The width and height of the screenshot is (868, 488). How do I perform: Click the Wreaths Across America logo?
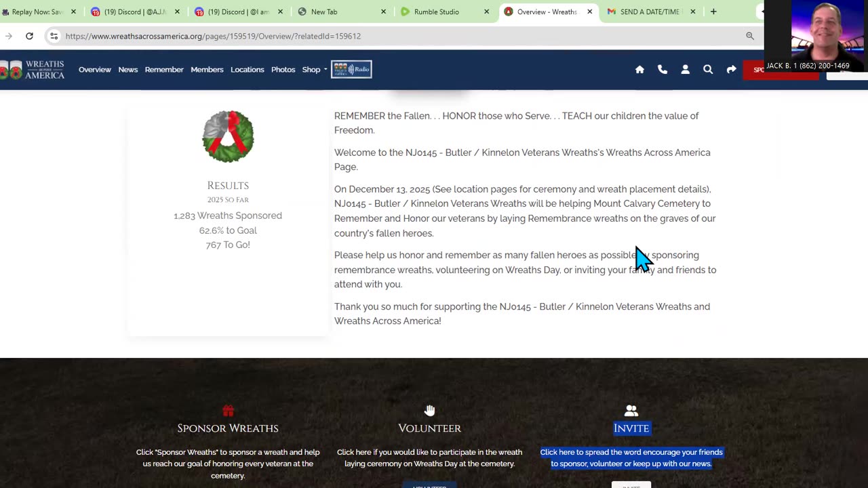(33, 69)
